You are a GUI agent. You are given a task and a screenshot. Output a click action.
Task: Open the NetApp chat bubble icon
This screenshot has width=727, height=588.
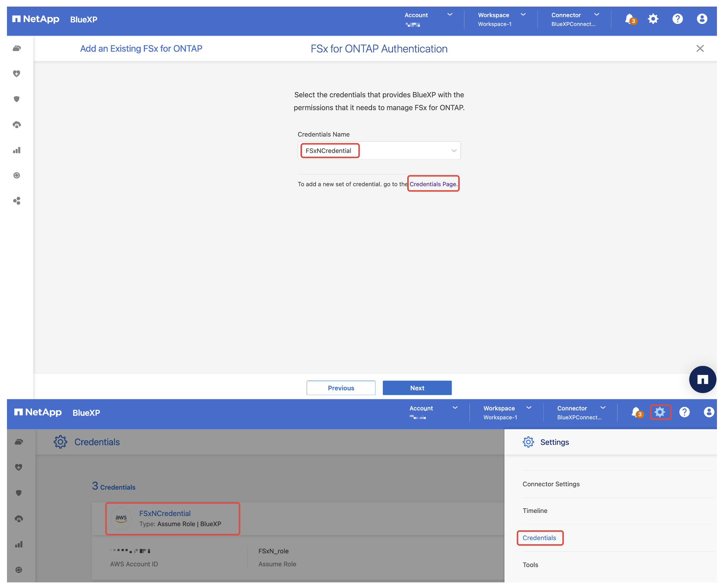coord(703,379)
